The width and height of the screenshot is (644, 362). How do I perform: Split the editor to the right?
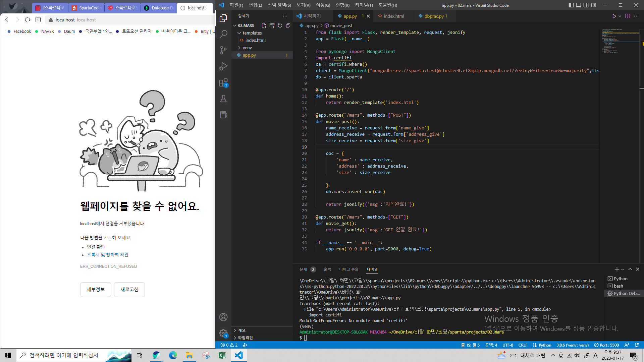[628, 16]
